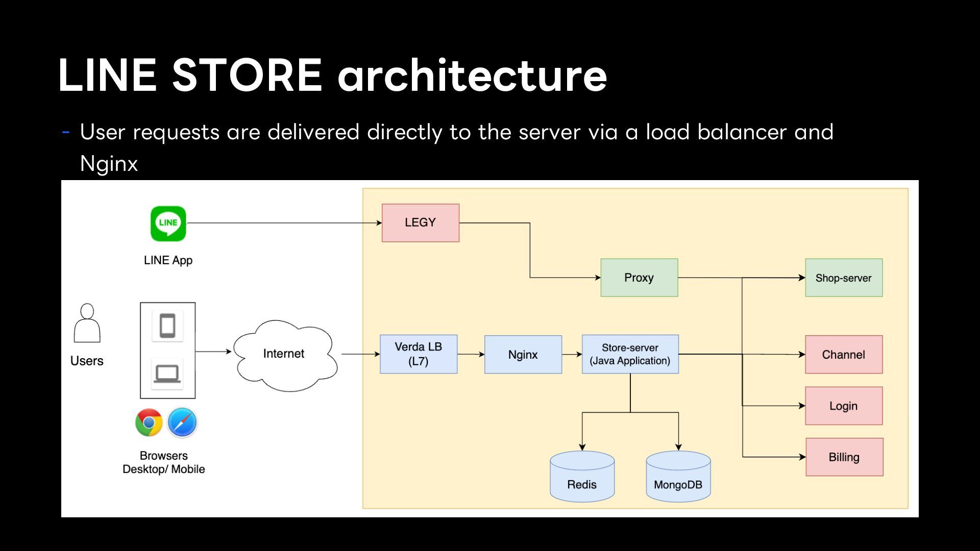The width and height of the screenshot is (980, 551).
Task: Click the Shop-server box
Action: [x=844, y=278]
